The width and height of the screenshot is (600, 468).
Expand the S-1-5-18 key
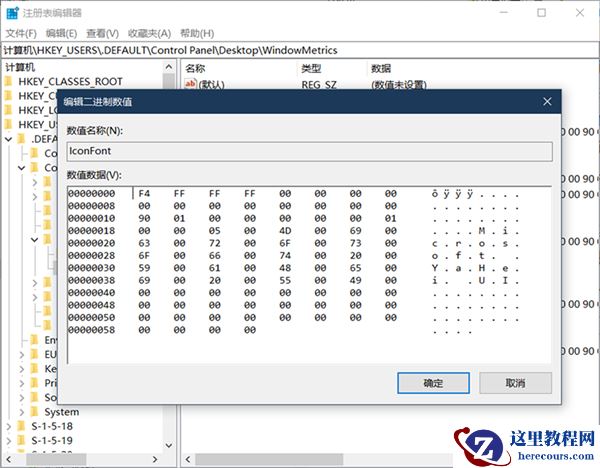pos(9,426)
